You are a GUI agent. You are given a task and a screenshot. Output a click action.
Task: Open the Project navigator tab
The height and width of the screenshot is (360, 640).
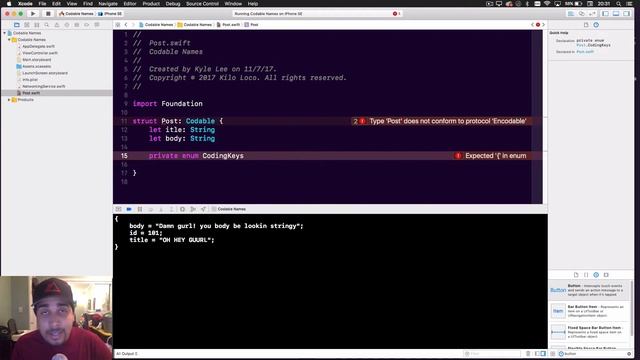(x=16, y=25)
